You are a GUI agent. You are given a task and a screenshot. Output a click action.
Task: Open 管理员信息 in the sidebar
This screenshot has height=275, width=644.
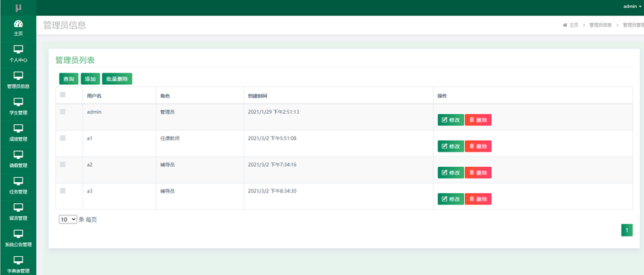coord(18,81)
